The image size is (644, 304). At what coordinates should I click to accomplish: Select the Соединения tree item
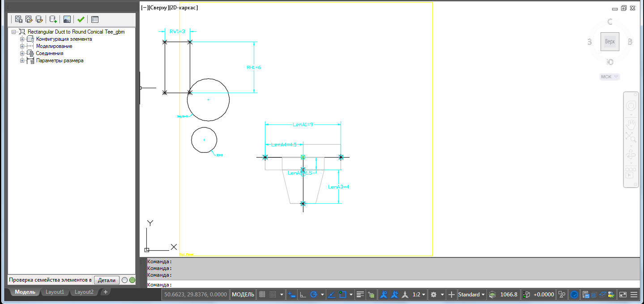tap(50, 53)
